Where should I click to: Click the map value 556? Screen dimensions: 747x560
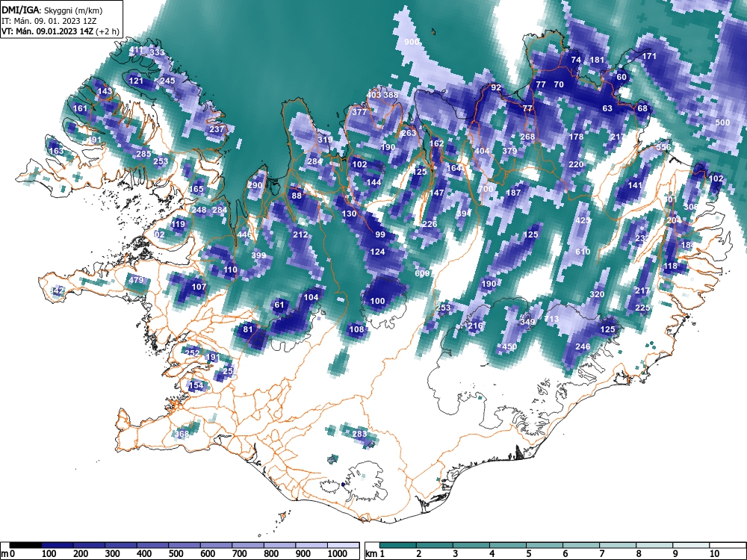click(663, 146)
